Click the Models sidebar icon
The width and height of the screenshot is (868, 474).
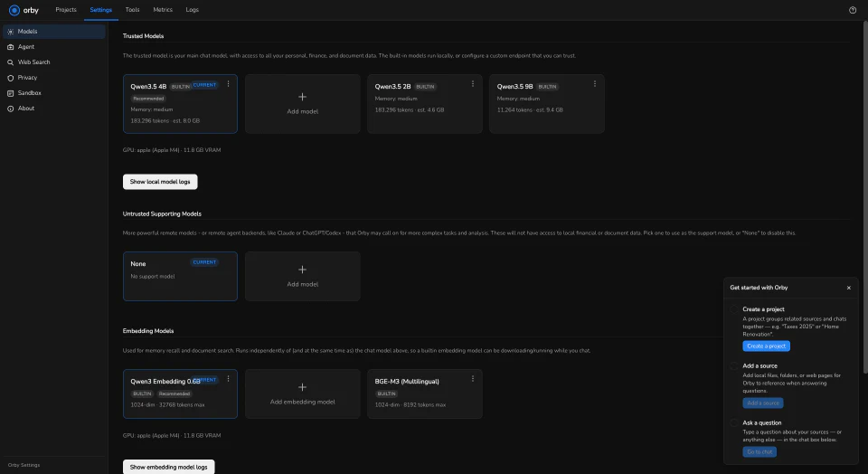[x=11, y=32]
